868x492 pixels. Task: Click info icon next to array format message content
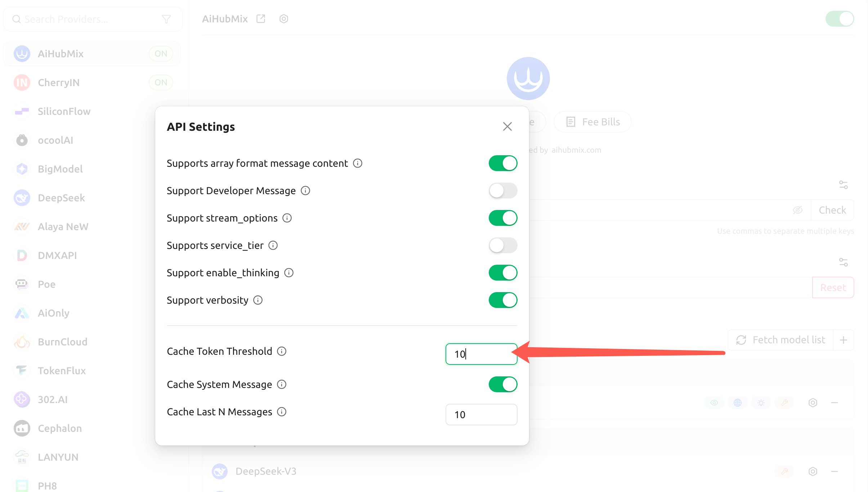tap(357, 163)
